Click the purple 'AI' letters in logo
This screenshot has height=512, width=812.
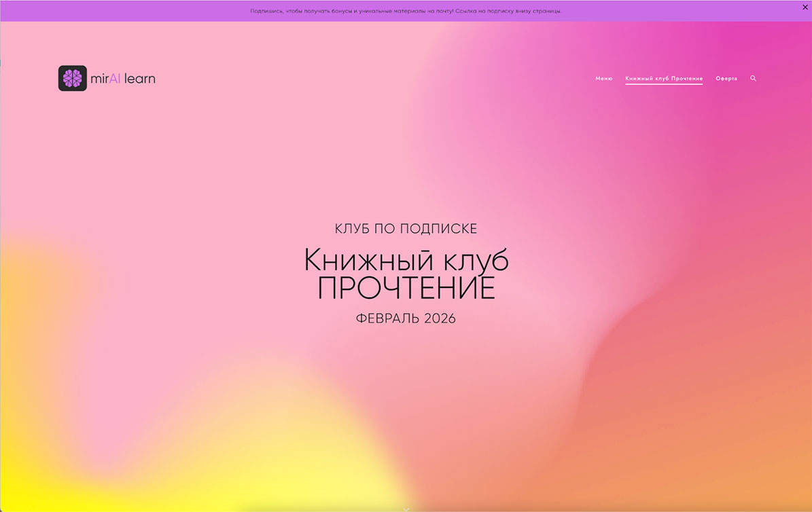[x=115, y=79]
